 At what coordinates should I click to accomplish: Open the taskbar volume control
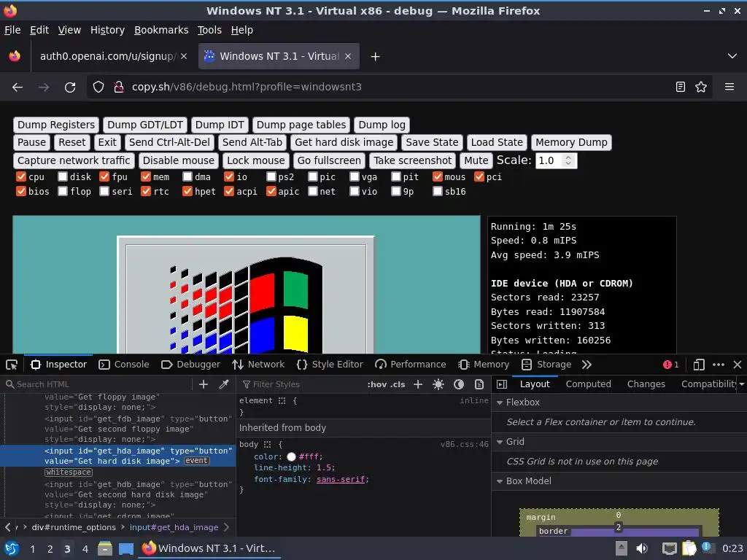(642, 548)
